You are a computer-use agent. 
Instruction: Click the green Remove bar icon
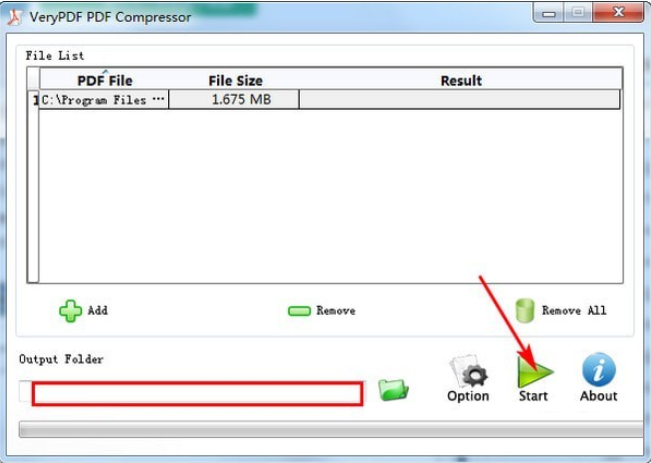(299, 311)
